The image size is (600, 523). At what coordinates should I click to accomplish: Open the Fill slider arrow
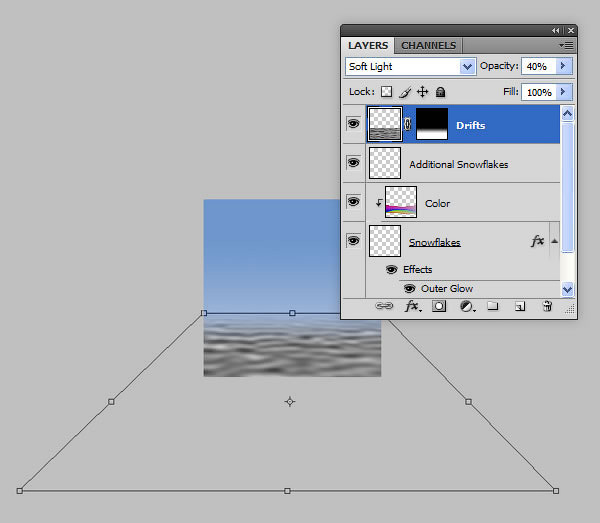pyautogui.click(x=564, y=92)
